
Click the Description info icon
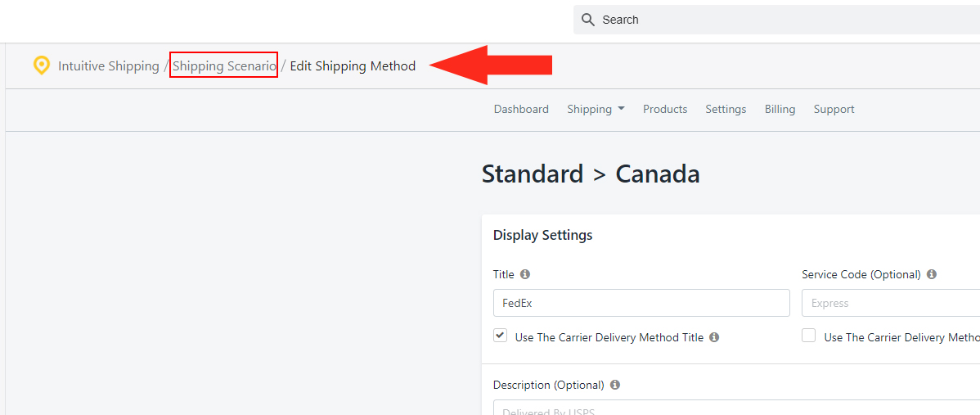tap(615, 385)
